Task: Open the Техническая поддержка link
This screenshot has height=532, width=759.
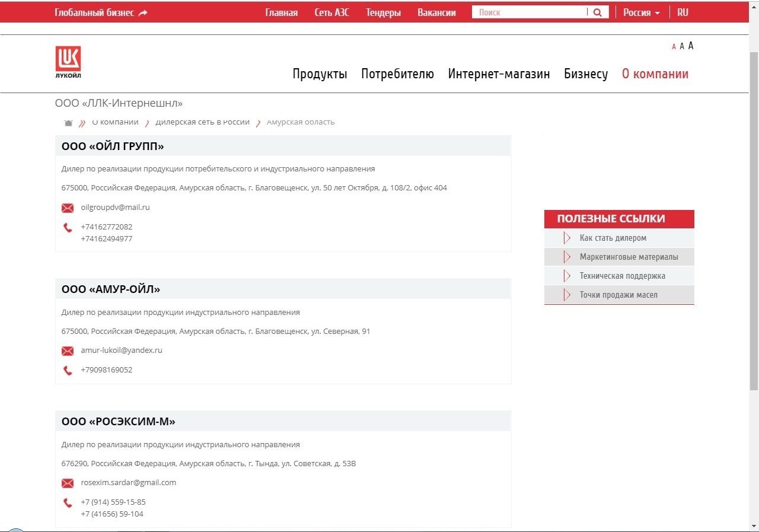Action: click(x=623, y=276)
